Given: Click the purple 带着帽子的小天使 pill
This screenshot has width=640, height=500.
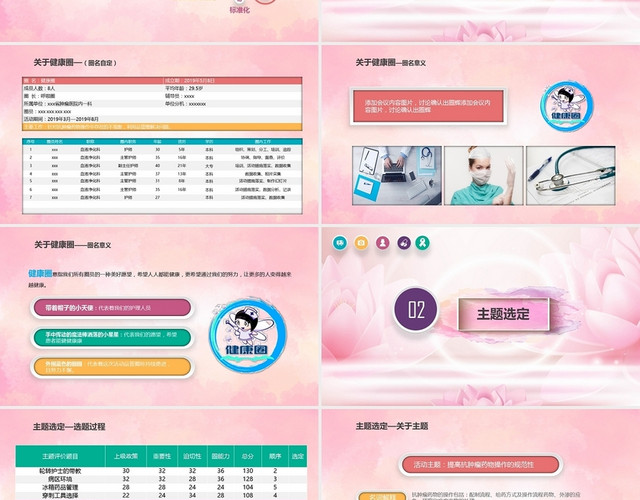Looking at the screenshot, I should (x=112, y=308).
